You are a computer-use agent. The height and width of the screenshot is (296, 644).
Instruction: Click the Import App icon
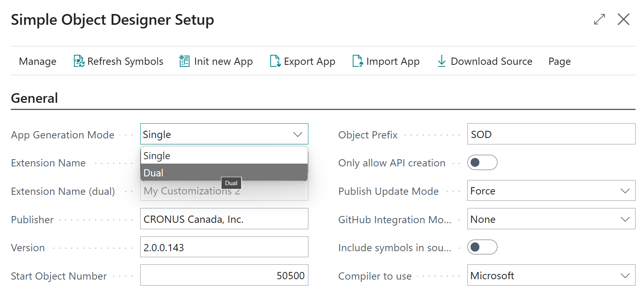point(357,61)
